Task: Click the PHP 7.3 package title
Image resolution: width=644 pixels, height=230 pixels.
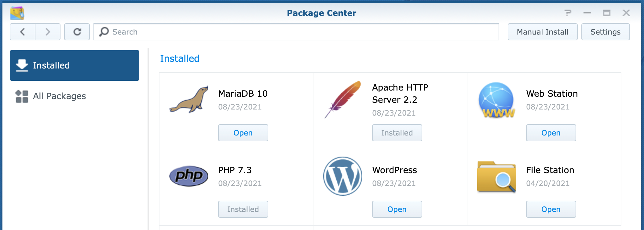Action: [235, 170]
